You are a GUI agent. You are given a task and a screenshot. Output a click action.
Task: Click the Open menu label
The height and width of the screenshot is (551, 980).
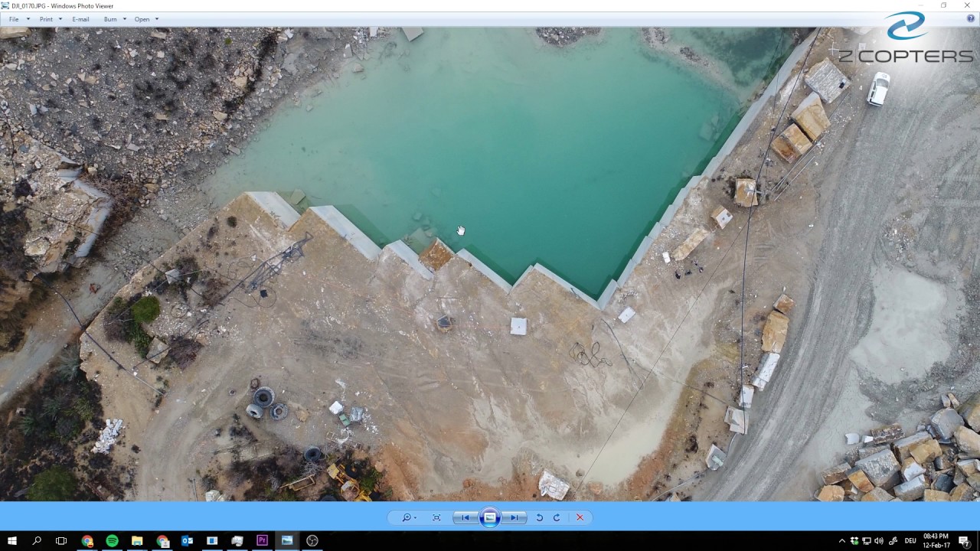click(x=142, y=19)
